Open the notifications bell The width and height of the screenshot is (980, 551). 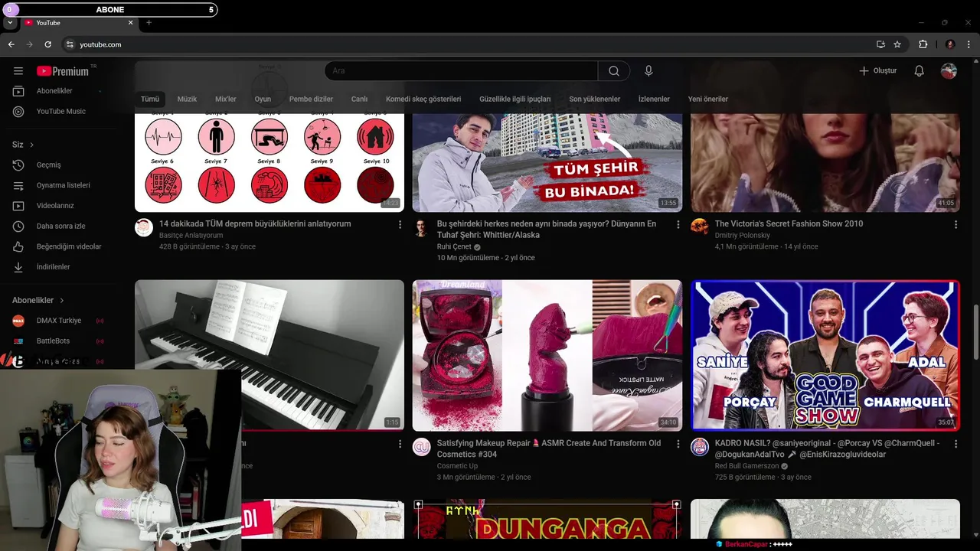[x=920, y=71]
